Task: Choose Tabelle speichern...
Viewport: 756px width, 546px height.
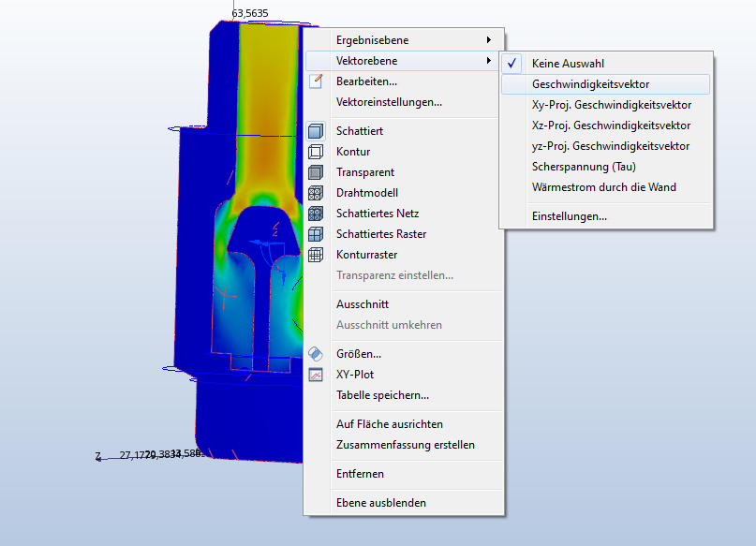Action: (404, 395)
